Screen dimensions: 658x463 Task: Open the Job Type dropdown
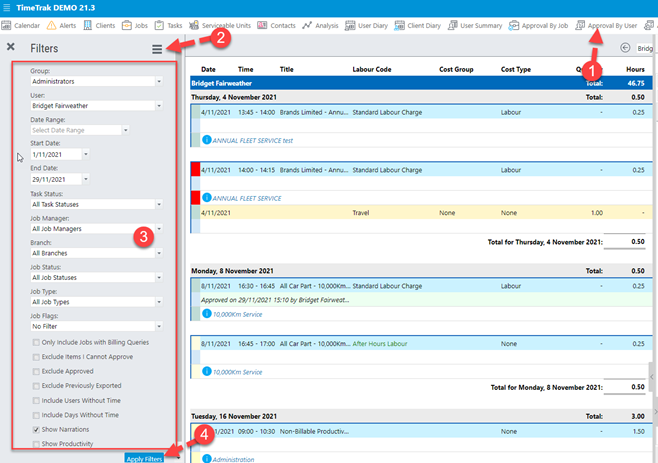[x=159, y=302]
